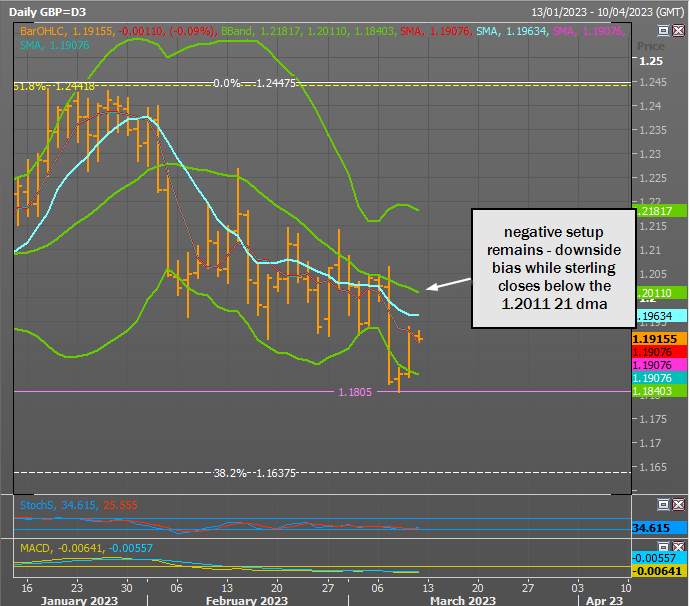
Task: Click the 'February 2023' month label
Action: [246, 601]
